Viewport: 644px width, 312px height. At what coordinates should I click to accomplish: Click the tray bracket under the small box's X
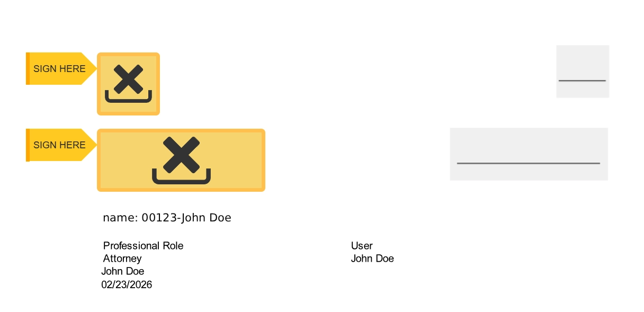point(128,99)
